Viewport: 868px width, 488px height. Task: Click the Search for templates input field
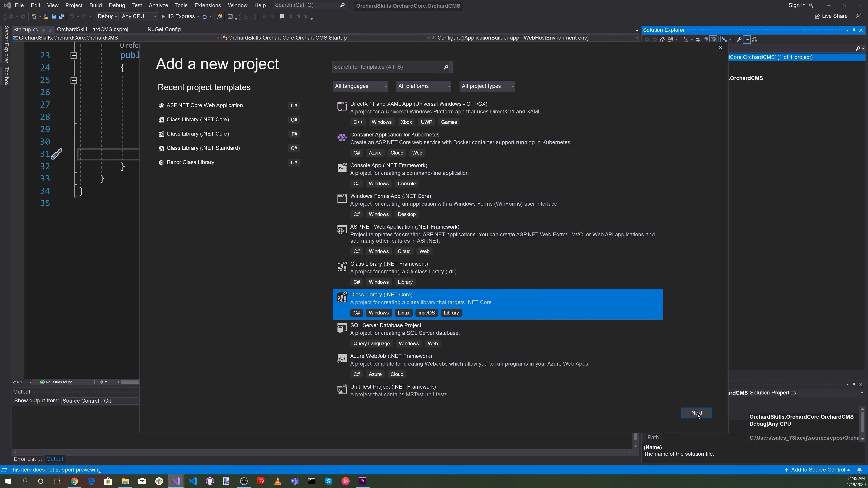(x=387, y=67)
